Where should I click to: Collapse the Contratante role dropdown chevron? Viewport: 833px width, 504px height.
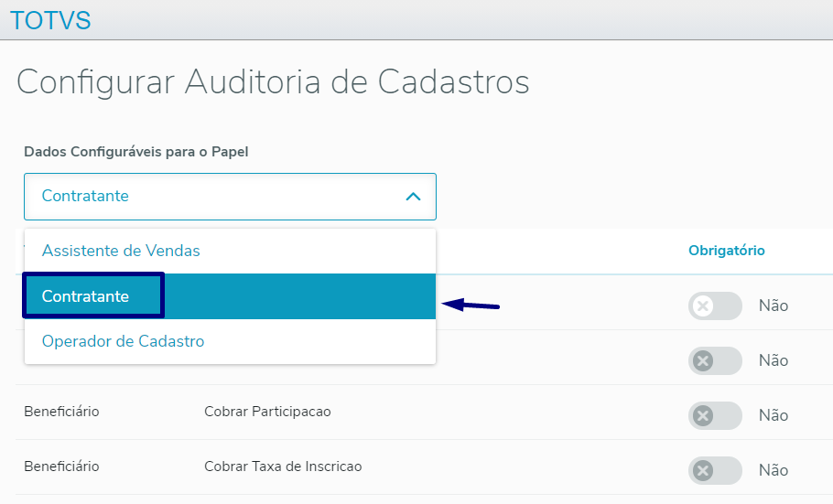click(x=413, y=197)
